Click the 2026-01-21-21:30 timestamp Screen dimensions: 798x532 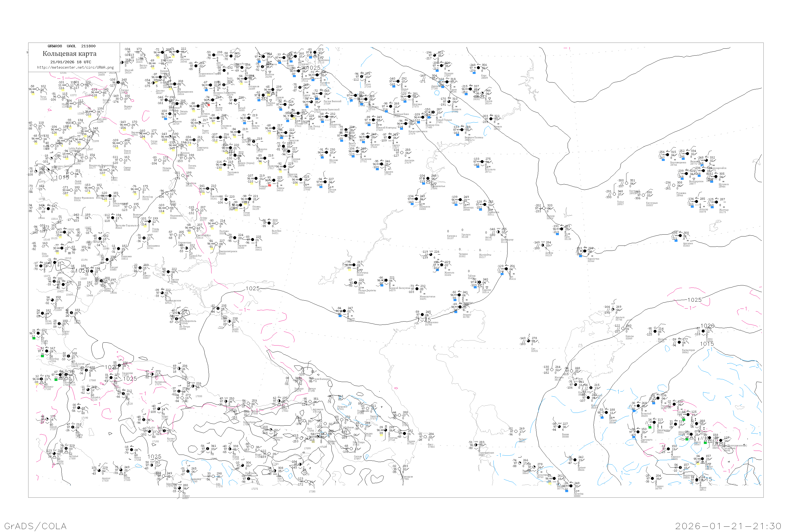728,526
